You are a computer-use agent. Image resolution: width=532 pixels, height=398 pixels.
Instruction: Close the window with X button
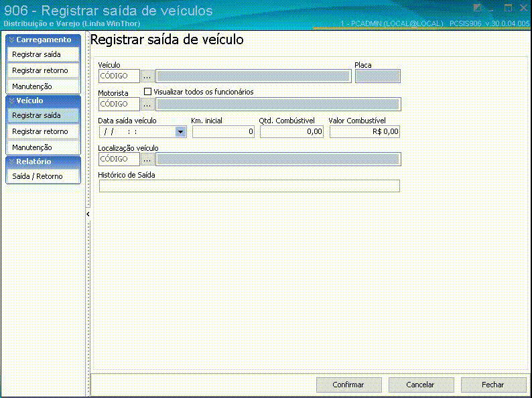[523, 9]
